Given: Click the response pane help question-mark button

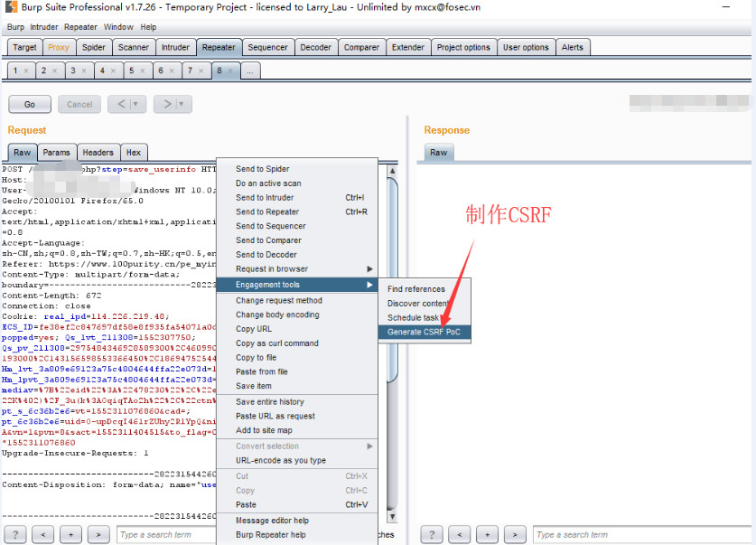Looking at the screenshot, I should point(432,534).
